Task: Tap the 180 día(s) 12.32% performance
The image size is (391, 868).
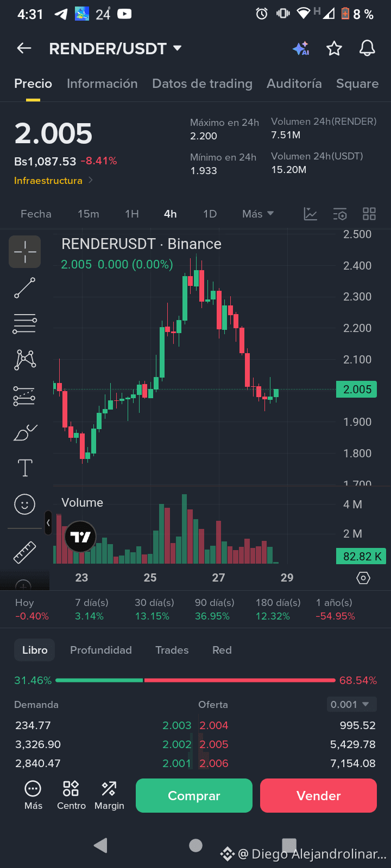Action: [x=278, y=609]
